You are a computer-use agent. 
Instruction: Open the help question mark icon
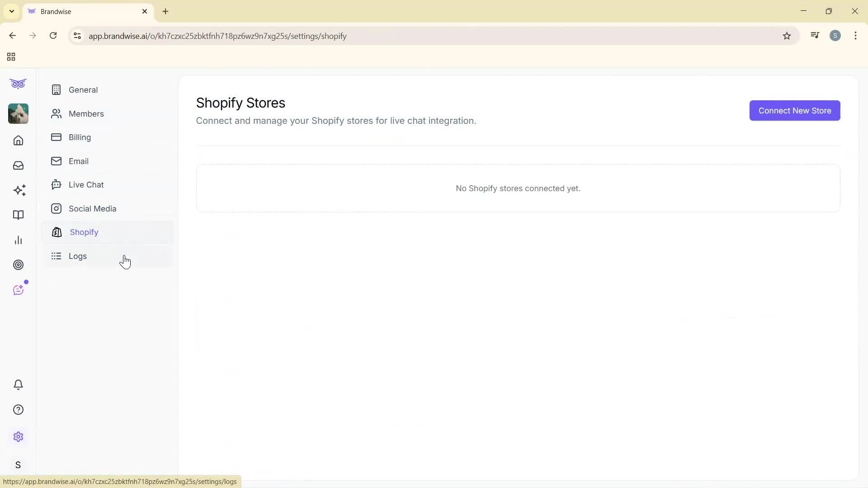(18, 409)
